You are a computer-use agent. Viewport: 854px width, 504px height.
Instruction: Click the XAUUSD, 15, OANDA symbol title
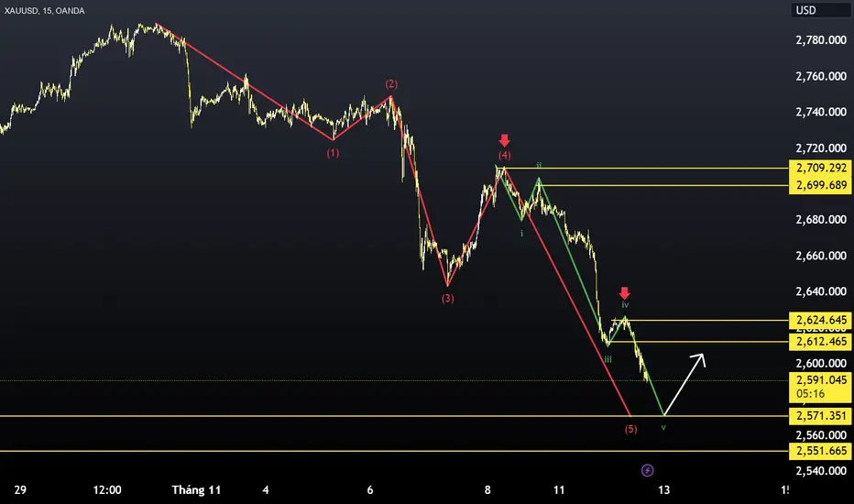[x=44, y=11]
